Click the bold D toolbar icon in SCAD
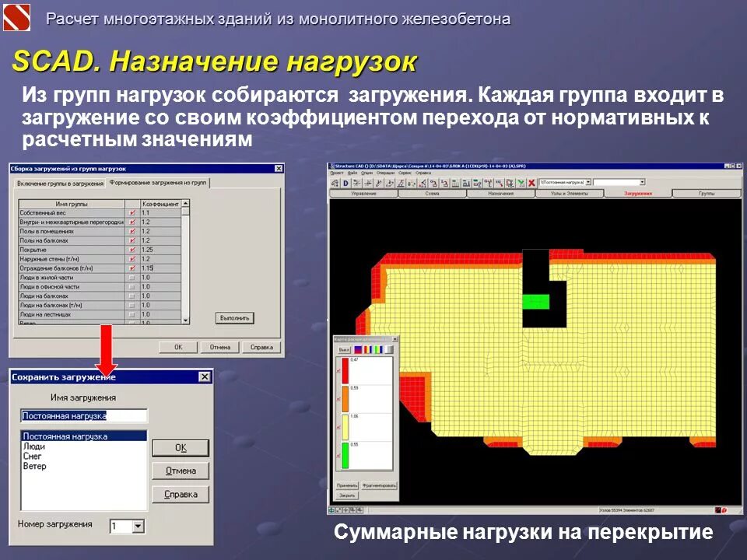747x560 pixels. pos(345,183)
